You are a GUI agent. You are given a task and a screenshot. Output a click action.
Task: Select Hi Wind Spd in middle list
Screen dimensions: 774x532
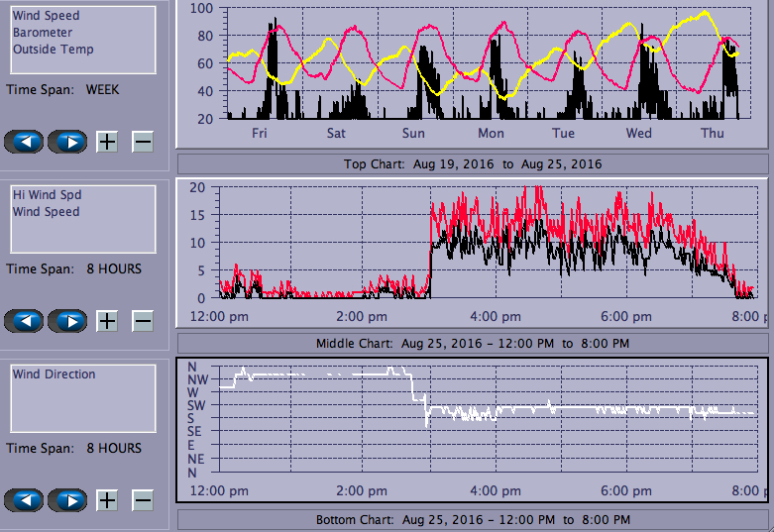(46, 195)
